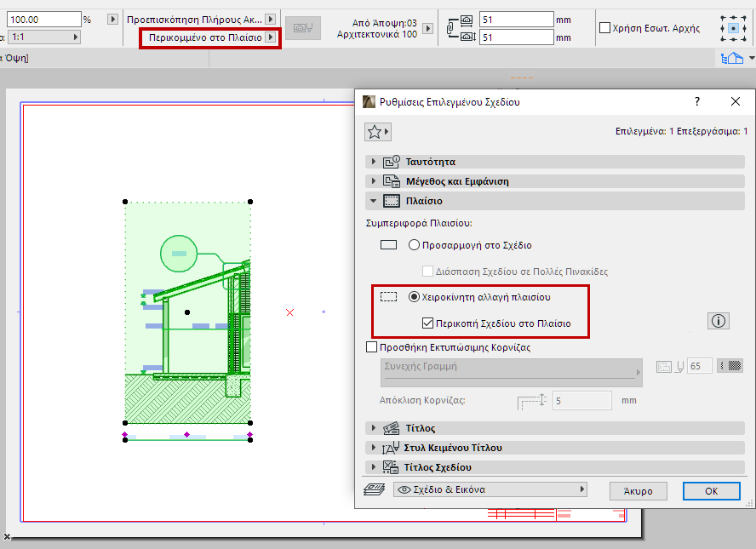Expand the Στυλ Κειμένου Τίτλου panel arrow
The height and width of the screenshot is (549, 756).
click(x=374, y=448)
